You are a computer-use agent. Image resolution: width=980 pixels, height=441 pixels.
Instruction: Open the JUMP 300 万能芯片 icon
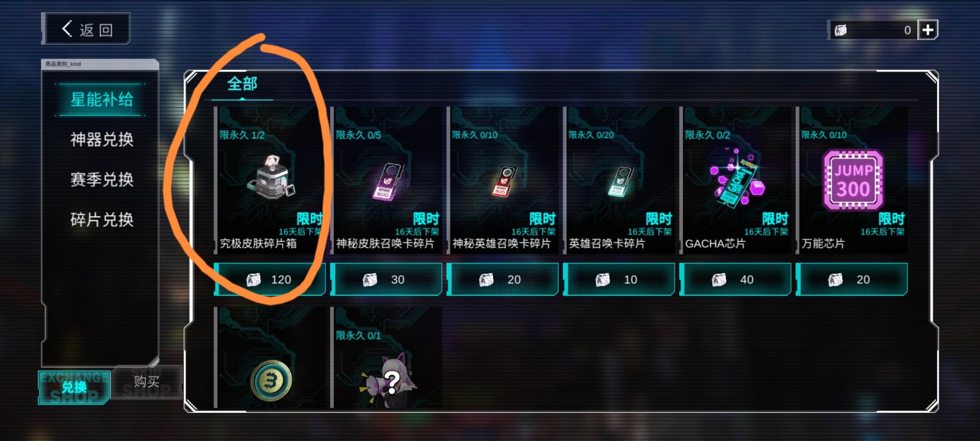click(853, 180)
